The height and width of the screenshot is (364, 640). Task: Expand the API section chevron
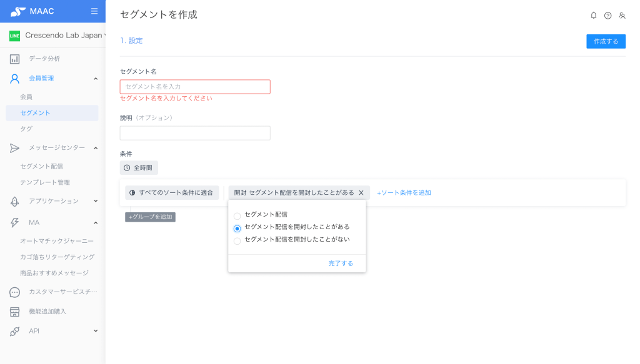pos(96,331)
